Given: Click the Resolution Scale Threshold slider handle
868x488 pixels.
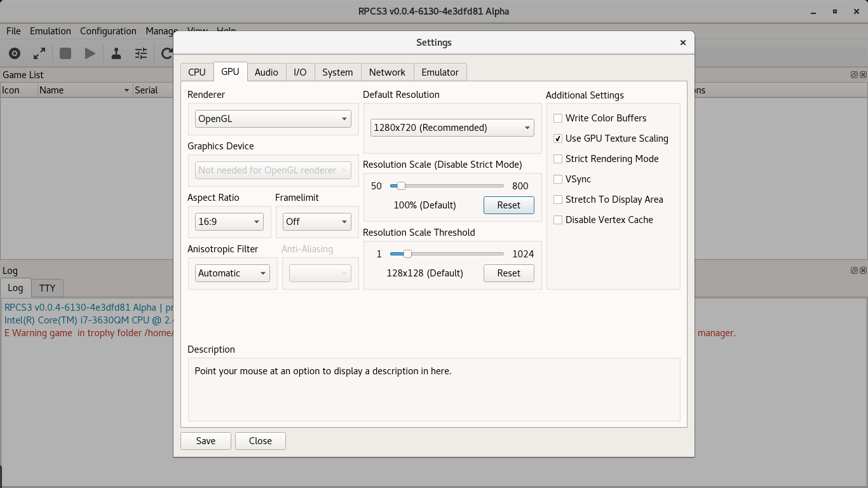Looking at the screenshot, I should click(407, 254).
